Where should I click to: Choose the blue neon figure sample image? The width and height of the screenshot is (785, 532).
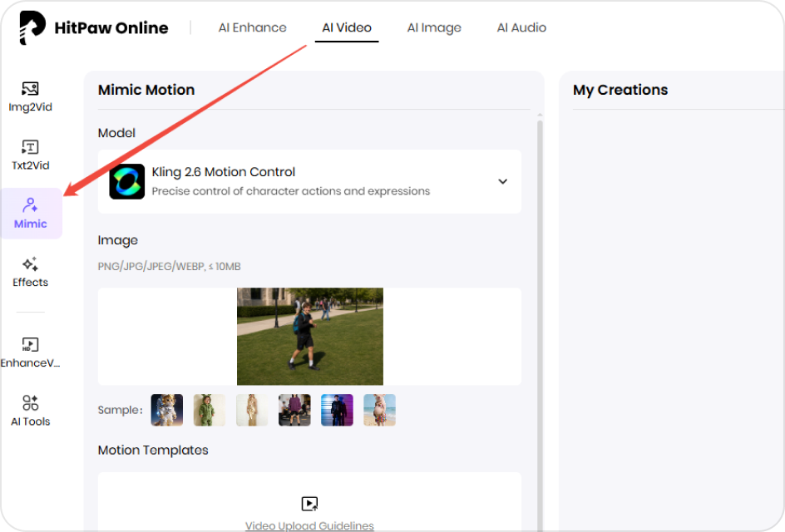pyautogui.click(x=337, y=410)
